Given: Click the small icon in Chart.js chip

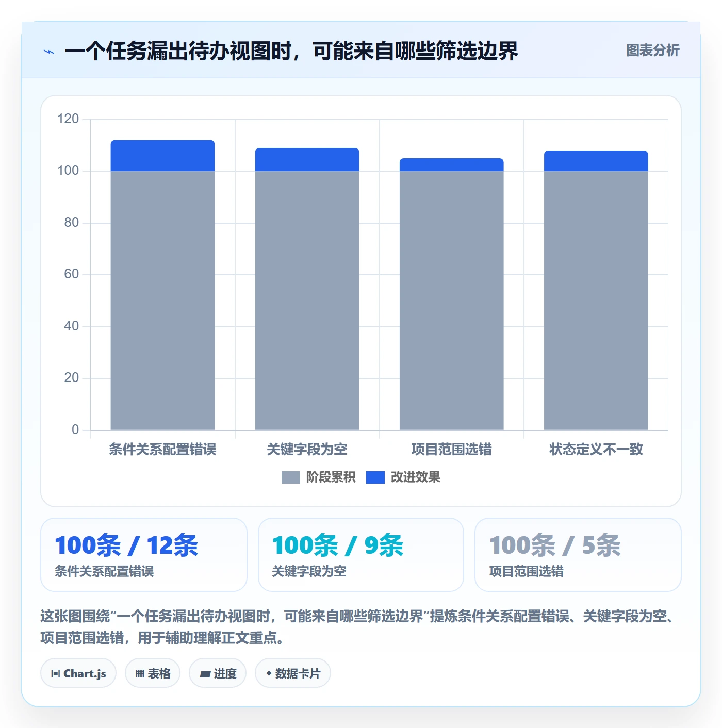Looking at the screenshot, I should pos(56,674).
